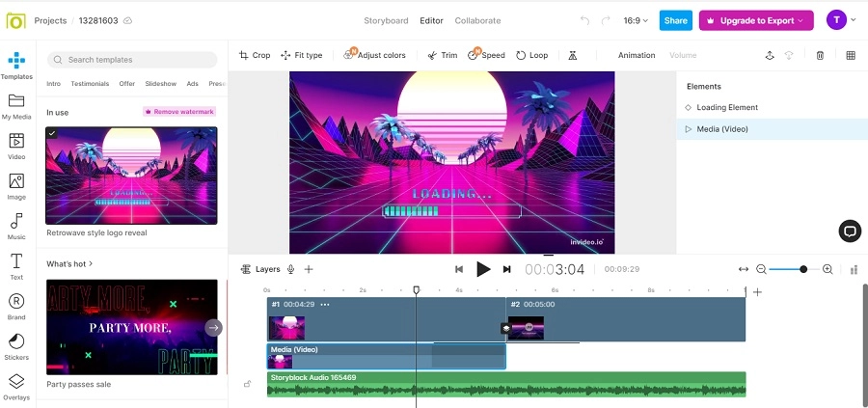Switch to the Storyboard tab

click(x=386, y=20)
